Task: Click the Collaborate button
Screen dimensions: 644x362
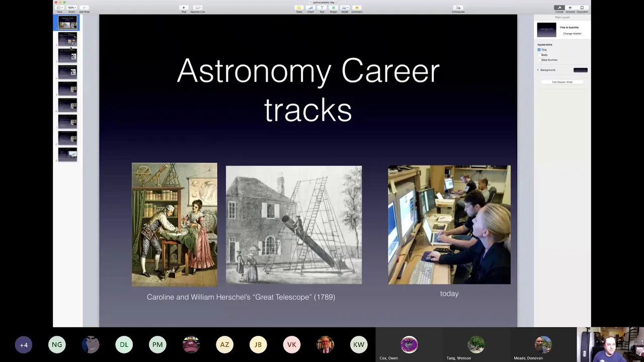Action: click(x=458, y=9)
